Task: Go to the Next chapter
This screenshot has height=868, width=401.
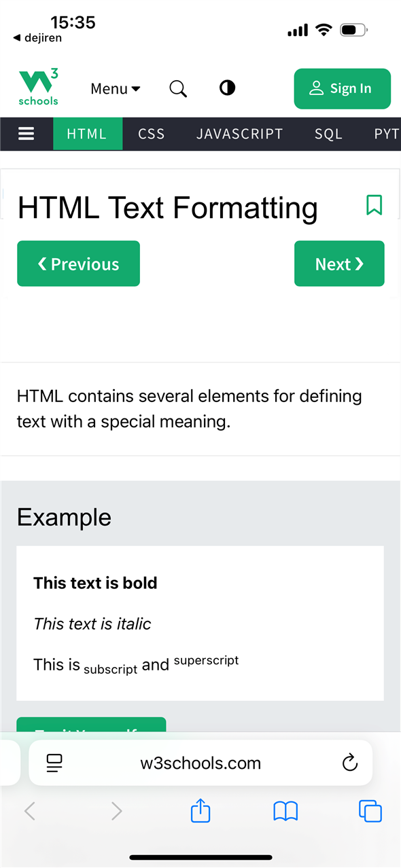Action: pyautogui.click(x=339, y=264)
